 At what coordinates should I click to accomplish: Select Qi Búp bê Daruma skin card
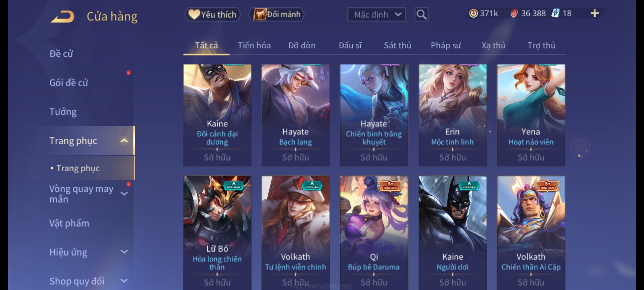pyautogui.click(x=374, y=233)
